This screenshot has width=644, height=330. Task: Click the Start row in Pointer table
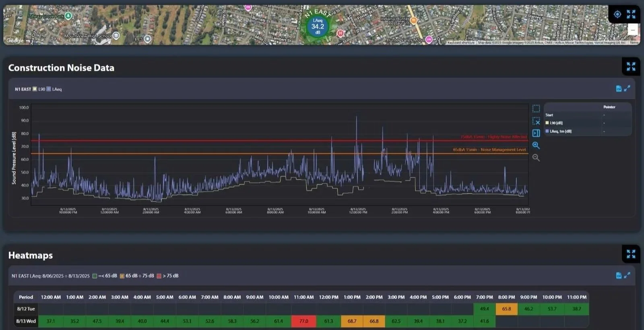coord(588,115)
